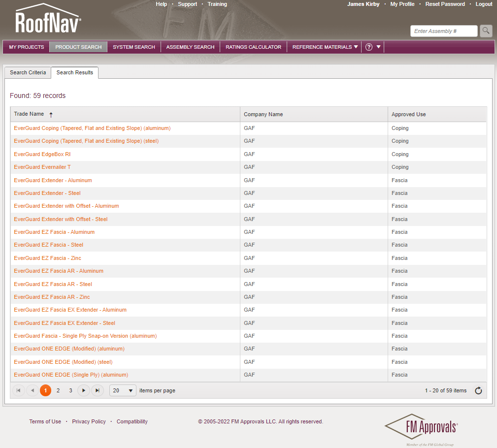Click Reset Password
Viewport: 497px width, 448px height.
click(x=445, y=4)
